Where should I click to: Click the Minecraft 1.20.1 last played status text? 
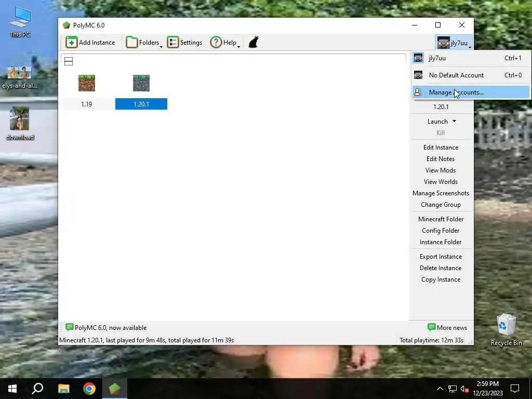tap(147, 340)
